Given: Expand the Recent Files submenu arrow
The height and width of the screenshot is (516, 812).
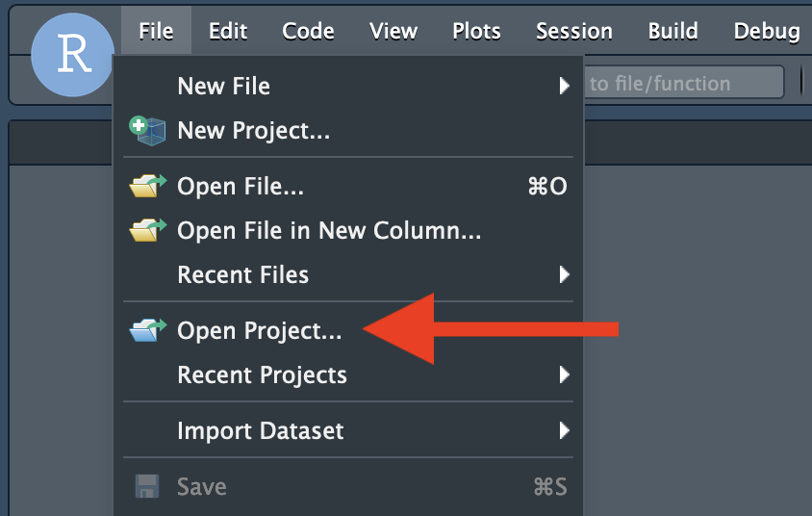Looking at the screenshot, I should [565, 274].
